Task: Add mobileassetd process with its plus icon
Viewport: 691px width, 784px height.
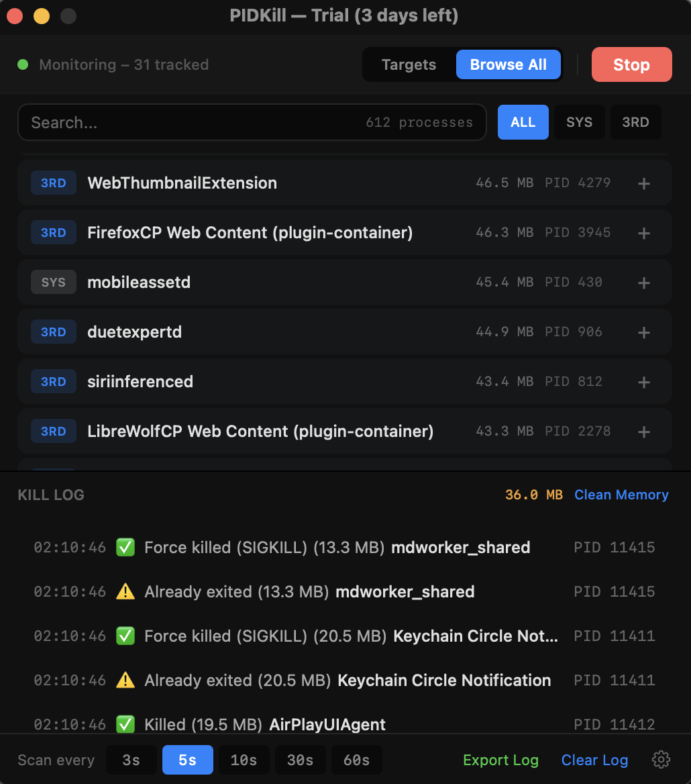Action: 643,283
